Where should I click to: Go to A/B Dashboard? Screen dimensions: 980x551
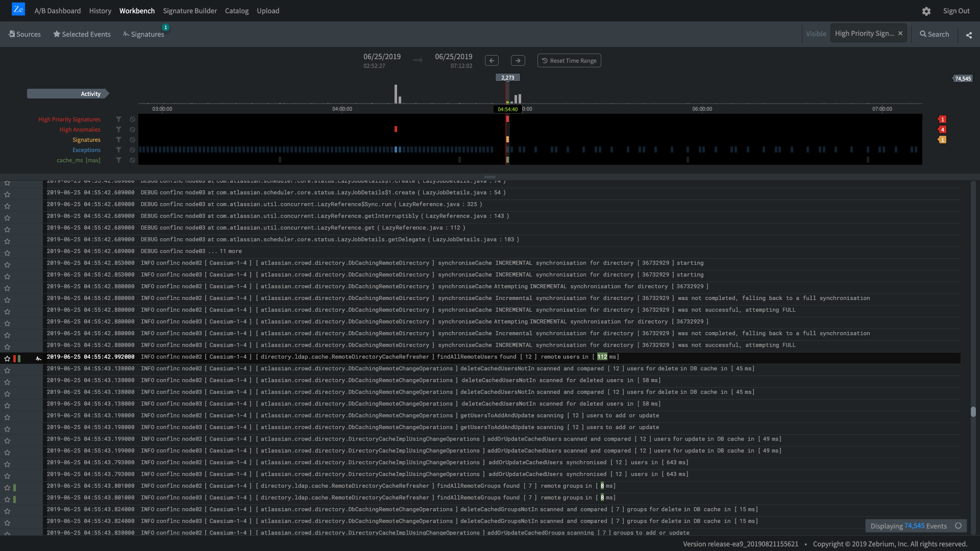(x=58, y=11)
